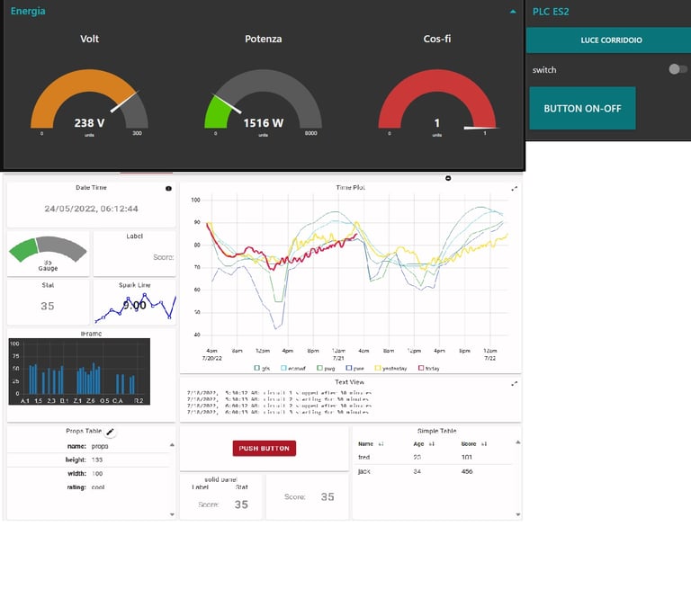
Task: Click the Cos-fi gauge
Action: point(437,100)
